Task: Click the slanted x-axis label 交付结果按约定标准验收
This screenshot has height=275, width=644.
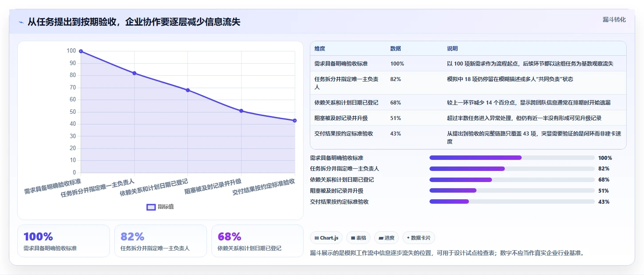Action: [x=264, y=188]
